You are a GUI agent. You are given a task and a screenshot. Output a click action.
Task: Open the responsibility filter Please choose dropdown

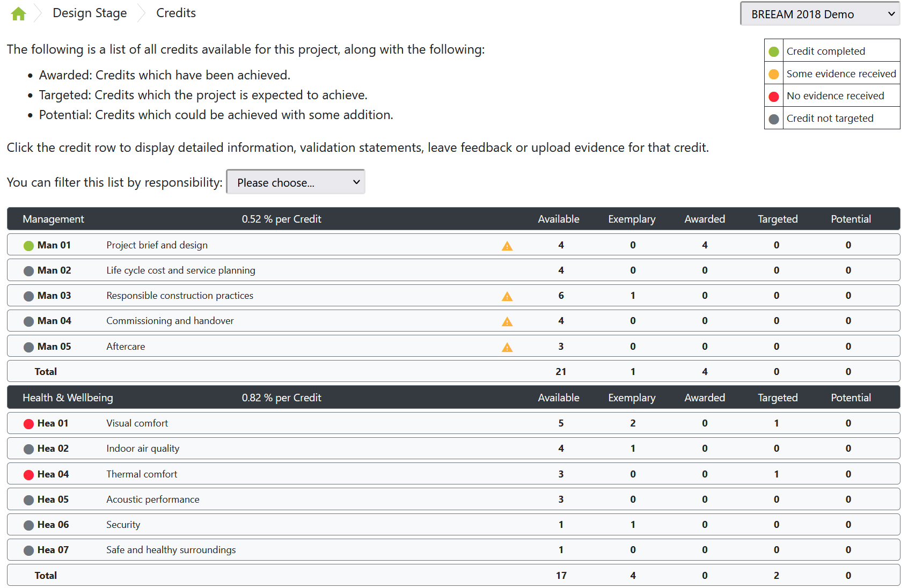(x=296, y=182)
